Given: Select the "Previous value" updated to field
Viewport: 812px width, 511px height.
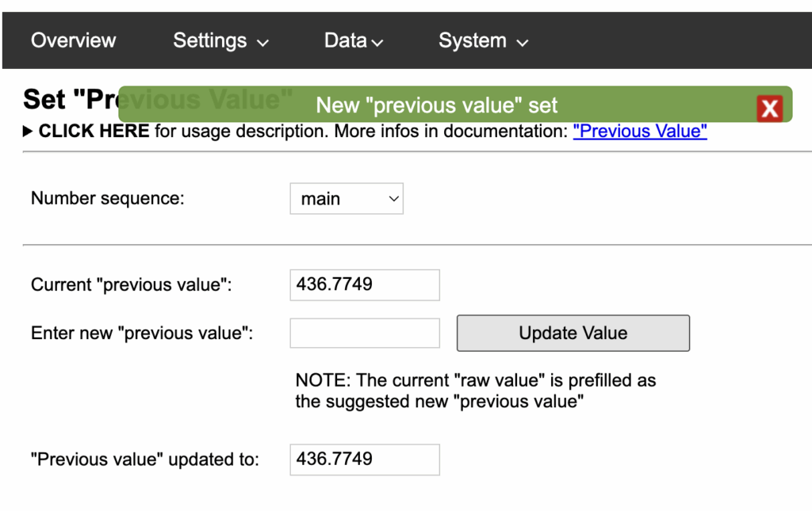Looking at the screenshot, I should [x=365, y=460].
